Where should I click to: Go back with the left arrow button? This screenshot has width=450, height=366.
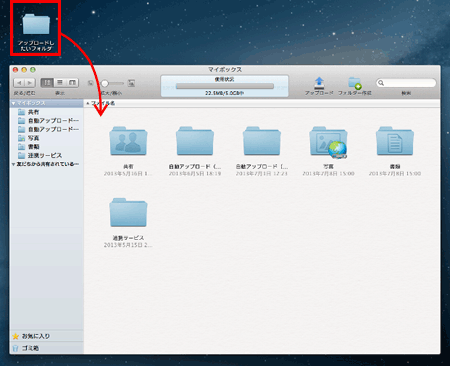[x=19, y=83]
